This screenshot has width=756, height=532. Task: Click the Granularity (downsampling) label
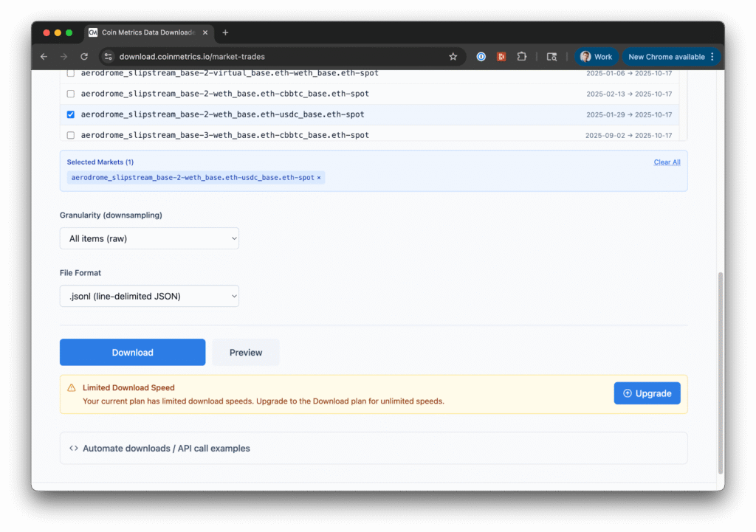pyautogui.click(x=111, y=215)
